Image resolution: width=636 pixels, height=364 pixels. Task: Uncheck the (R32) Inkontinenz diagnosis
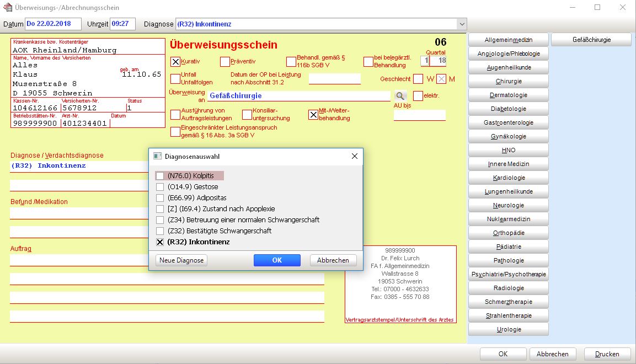pyautogui.click(x=160, y=242)
